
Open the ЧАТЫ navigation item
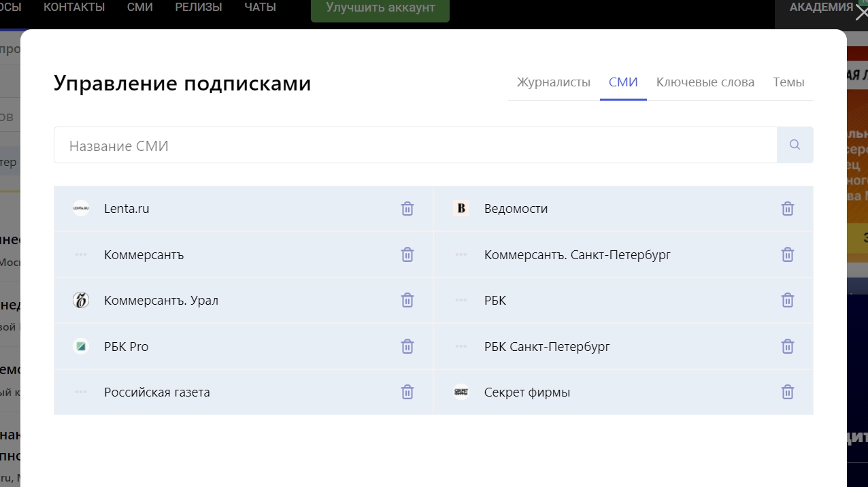pos(260,7)
